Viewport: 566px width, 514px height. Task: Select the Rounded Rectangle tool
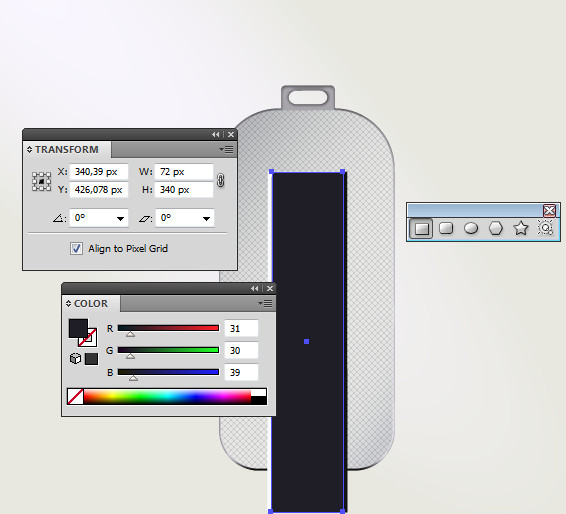[x=446, y=228]
